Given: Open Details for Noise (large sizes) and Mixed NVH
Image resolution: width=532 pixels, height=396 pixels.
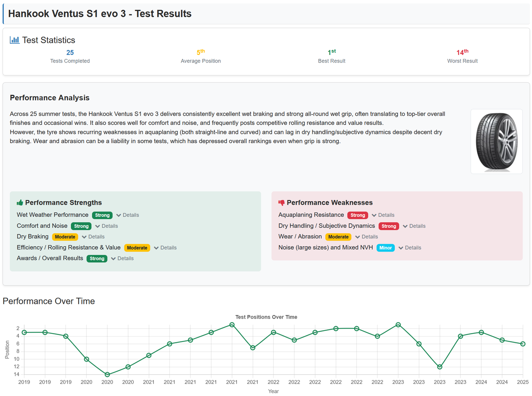Looking at the screenshot, I should pos(410,248).
